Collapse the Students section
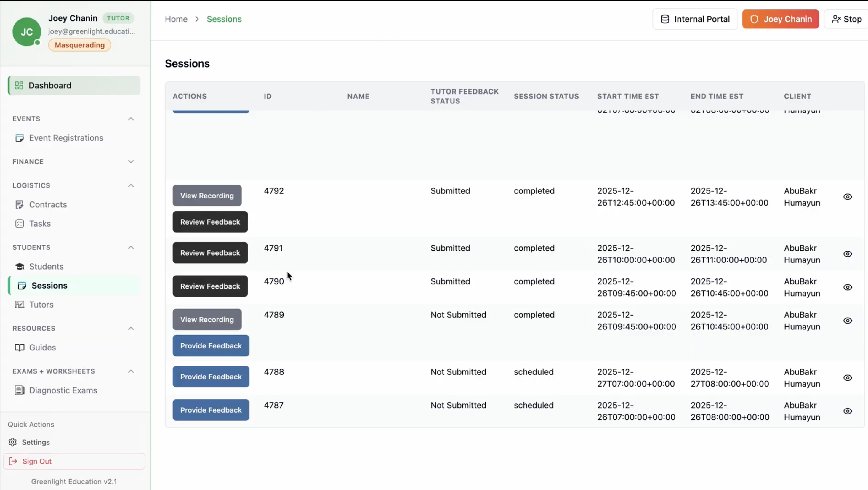Viewport: 868px width, 490px height. point(131,247)
